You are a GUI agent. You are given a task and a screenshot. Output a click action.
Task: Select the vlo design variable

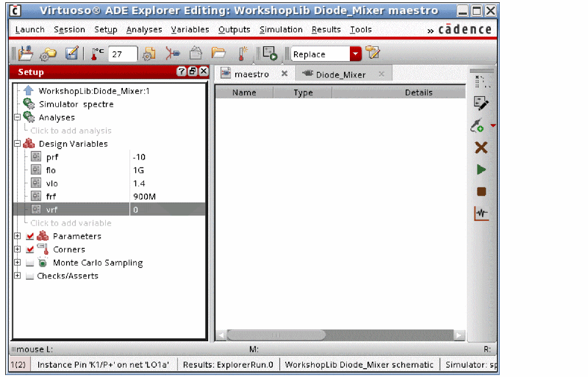point(52,183)
